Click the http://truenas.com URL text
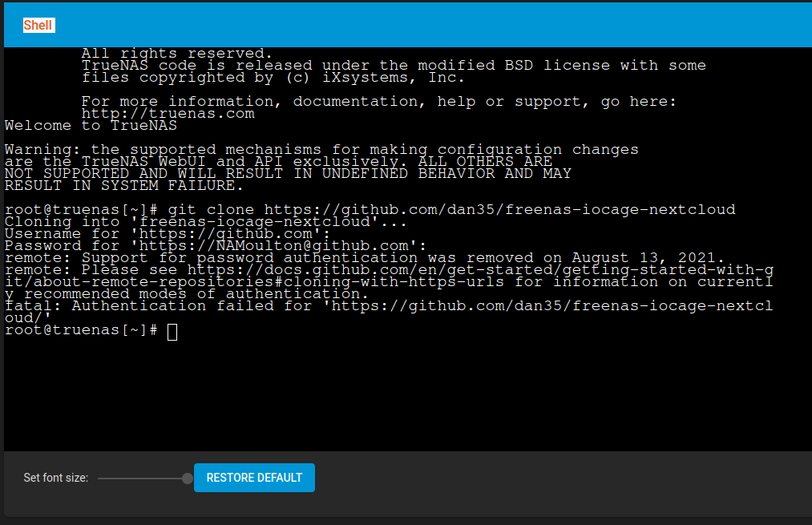 click(168, 113)
